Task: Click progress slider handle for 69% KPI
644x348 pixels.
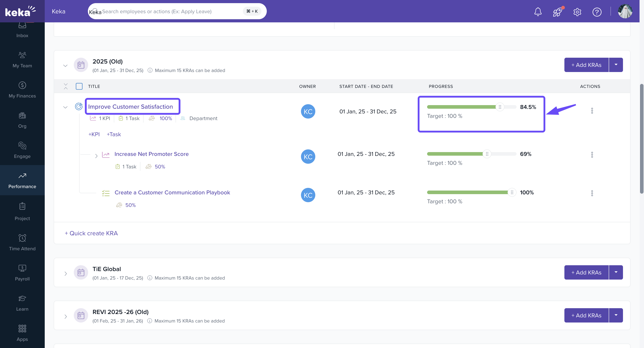Action: (487, 154)
